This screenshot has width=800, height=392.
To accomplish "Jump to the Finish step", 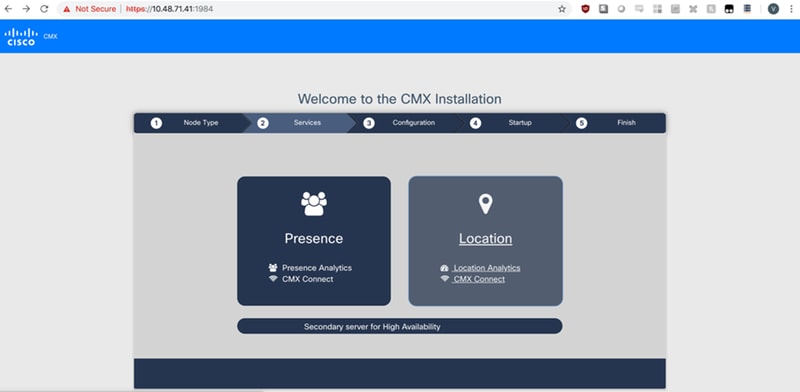I will coord(616,123).
